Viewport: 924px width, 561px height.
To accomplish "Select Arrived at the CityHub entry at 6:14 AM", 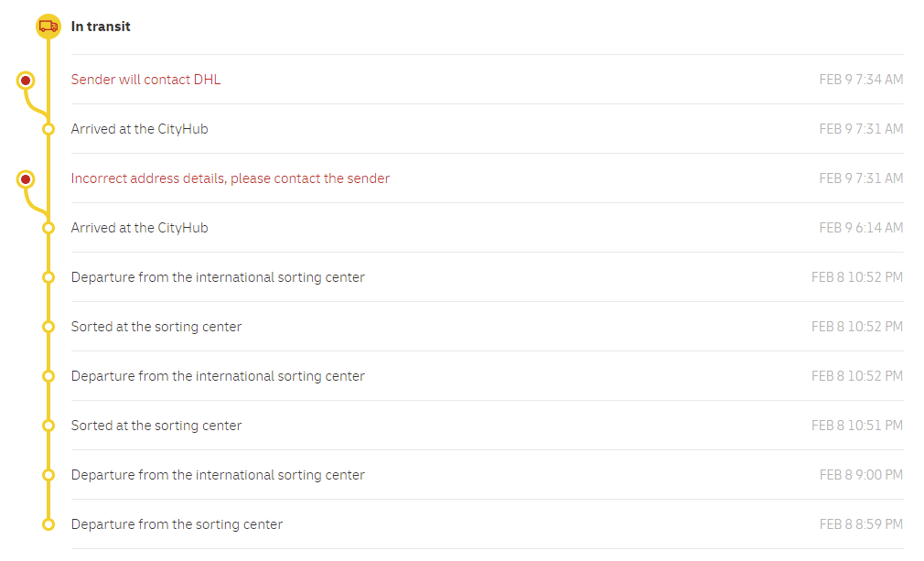I will tap(487, 228).
